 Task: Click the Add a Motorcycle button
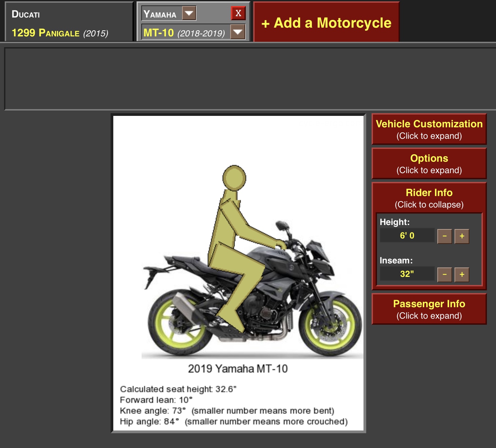[x=326, y=23]
